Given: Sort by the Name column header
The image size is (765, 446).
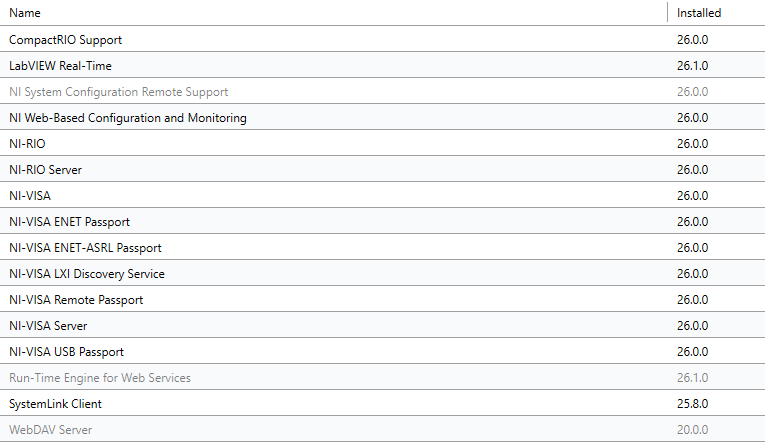Looking at the screenshot, I should [x=27, y=13].
